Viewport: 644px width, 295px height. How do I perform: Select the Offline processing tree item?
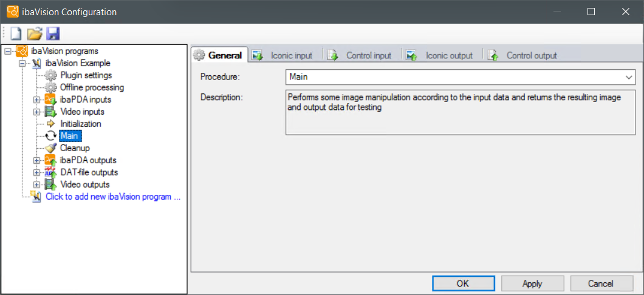[x=92, y=87]
